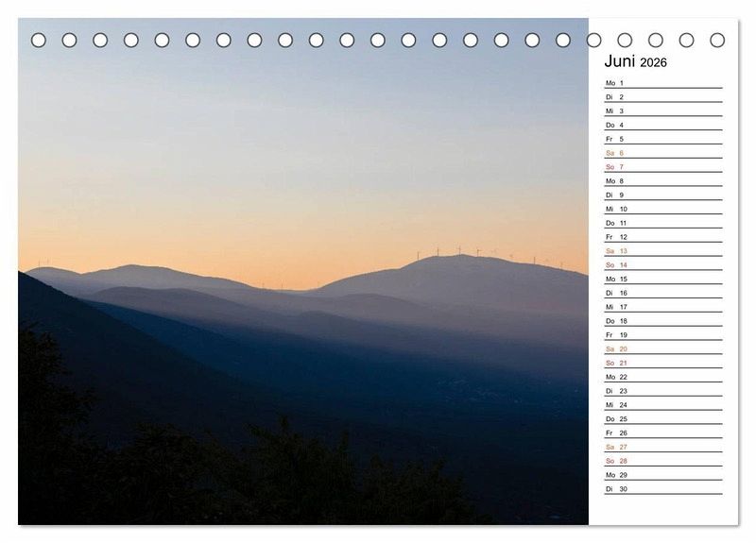Select the 'Di 9' calendar row

tap(663, 195)
